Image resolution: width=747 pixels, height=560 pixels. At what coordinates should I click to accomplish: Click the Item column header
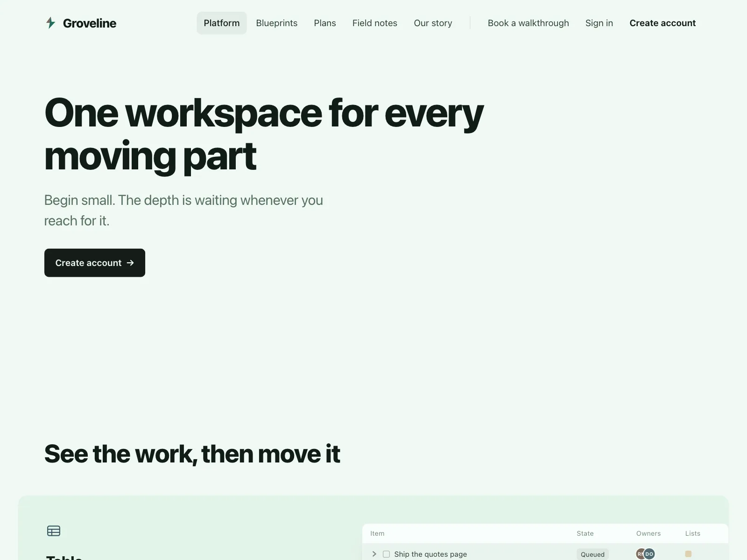[x=377, y=533]
